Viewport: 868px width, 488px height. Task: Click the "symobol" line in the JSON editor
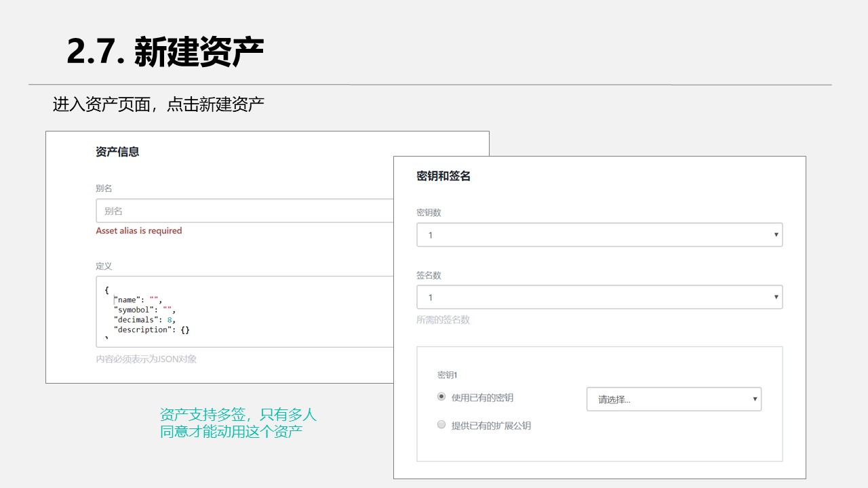click(144, 310)
